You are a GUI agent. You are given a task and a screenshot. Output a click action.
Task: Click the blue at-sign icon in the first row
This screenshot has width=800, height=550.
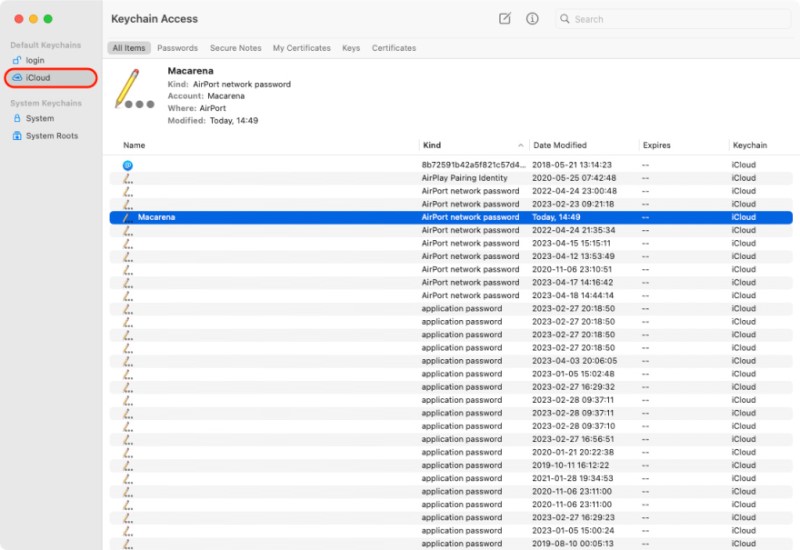(128, 165)
